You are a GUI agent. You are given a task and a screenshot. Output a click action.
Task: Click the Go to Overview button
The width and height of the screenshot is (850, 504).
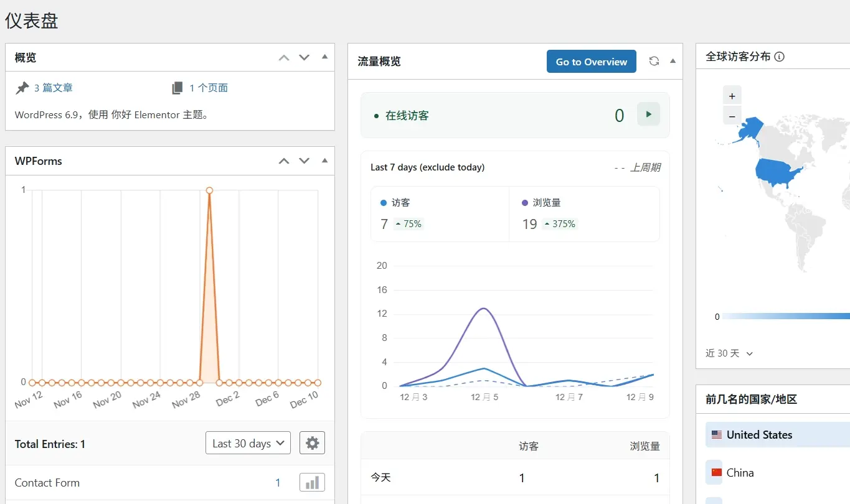point(591,62)
